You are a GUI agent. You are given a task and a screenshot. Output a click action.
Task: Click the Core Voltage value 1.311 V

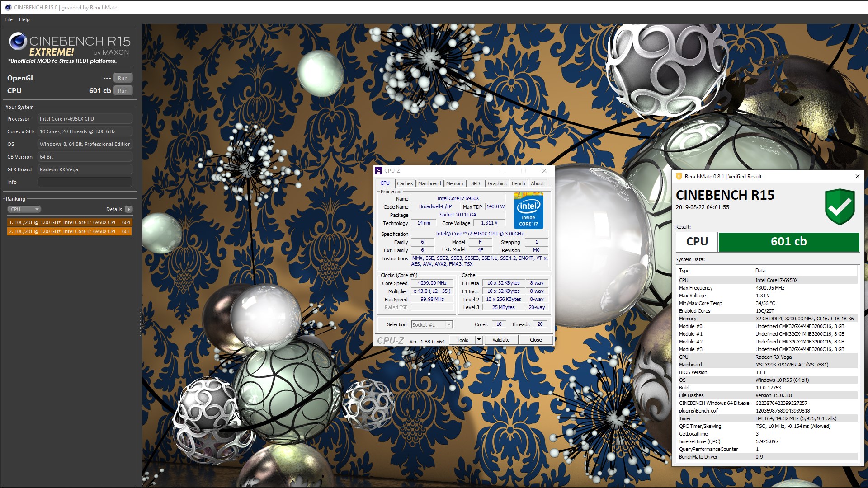tap(489, 223)
